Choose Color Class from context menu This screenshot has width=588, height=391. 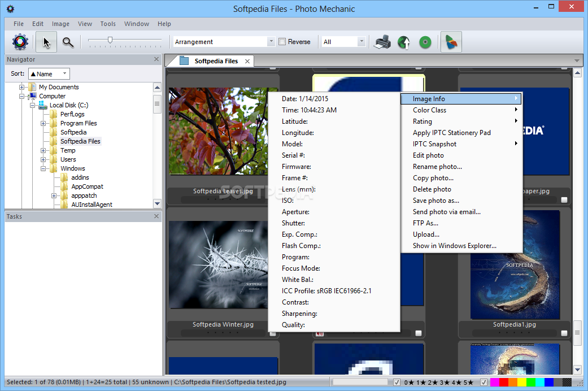click(x=461, y=110)
